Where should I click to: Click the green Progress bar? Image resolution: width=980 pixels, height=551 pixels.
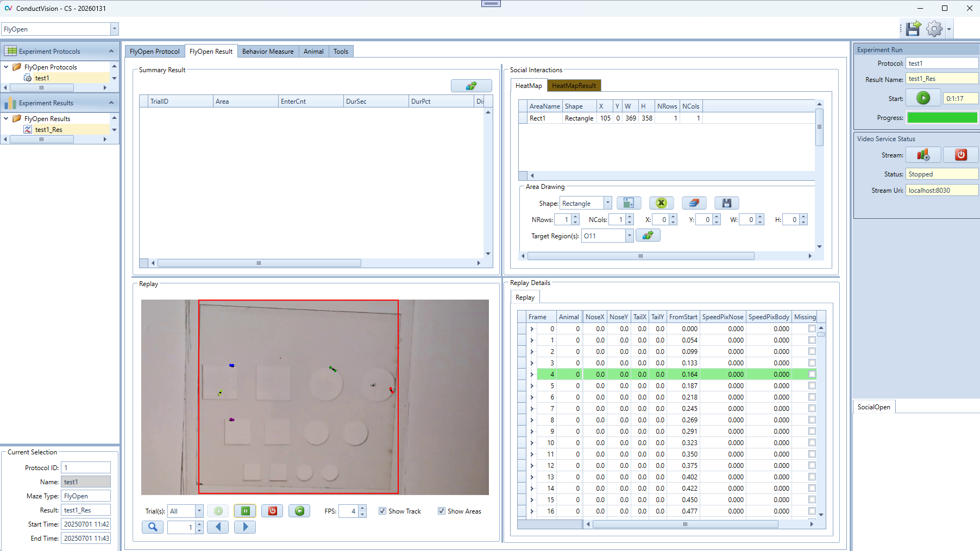click(x=942, y=117)
